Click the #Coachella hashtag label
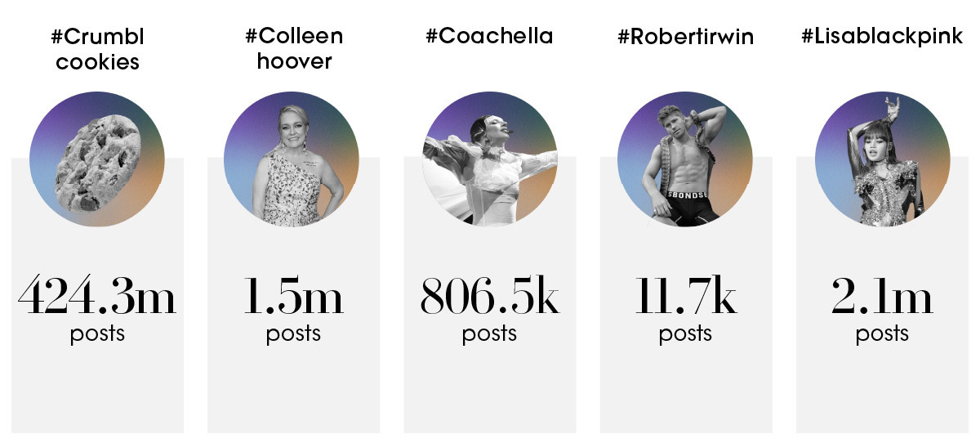 (489, 37)
